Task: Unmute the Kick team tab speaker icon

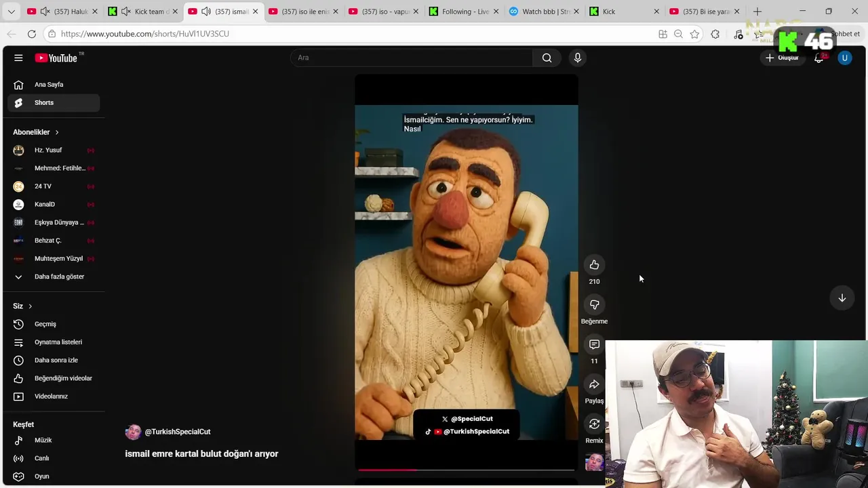Action: pos(125,12)
